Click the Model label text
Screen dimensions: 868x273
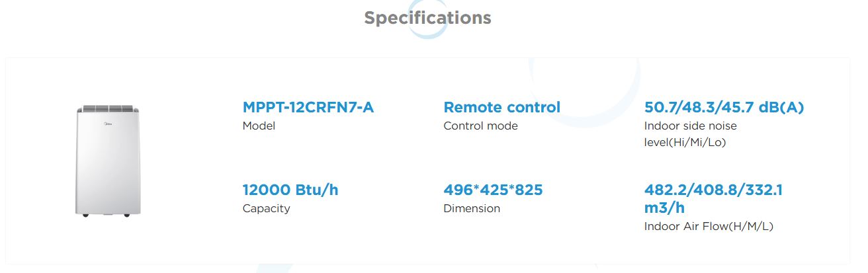(259, 126)
